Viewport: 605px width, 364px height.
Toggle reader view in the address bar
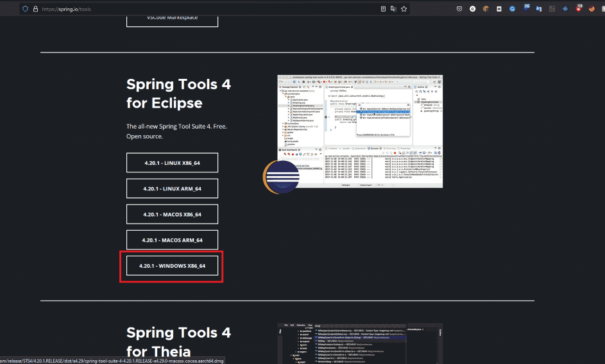point(383,9)
